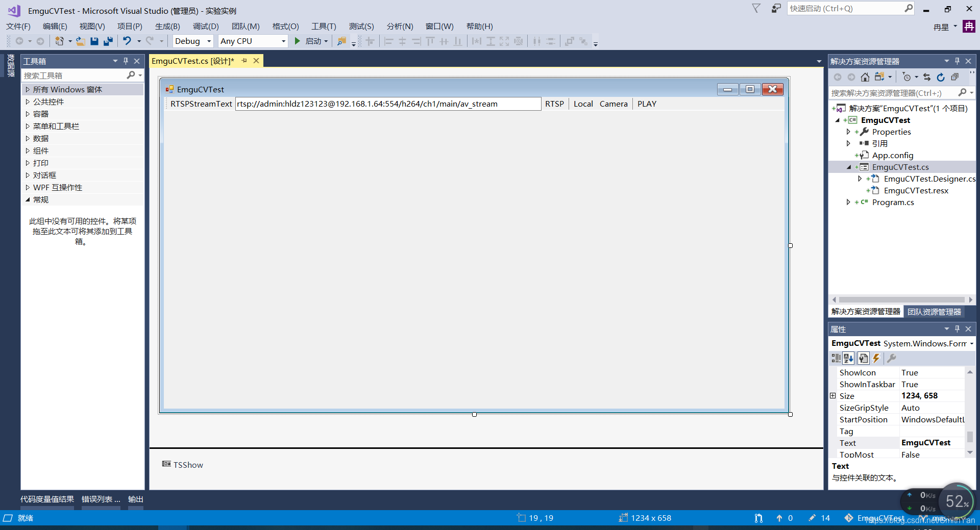This screenshot has height=530, width=980.
Task: Collapse all items in Solution Explorer
Action: [954, 77]
